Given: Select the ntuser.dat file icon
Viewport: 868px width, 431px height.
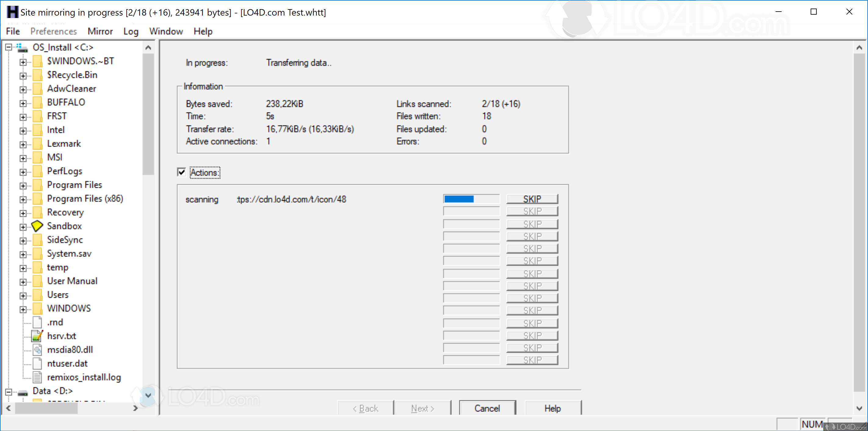Looking at the screenshot, I should (37, 363).
